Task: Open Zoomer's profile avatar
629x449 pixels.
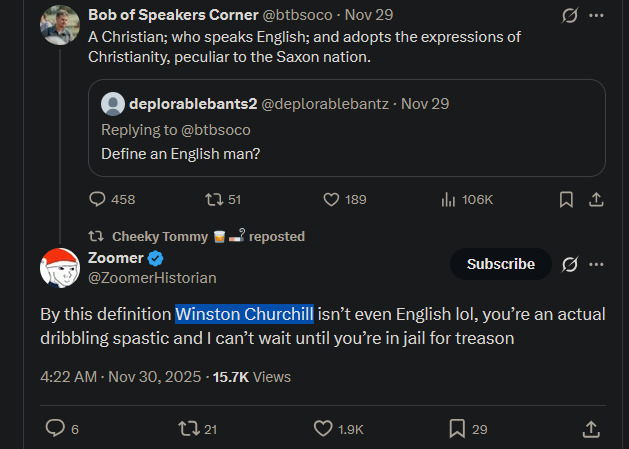Action: coord(60,267)
